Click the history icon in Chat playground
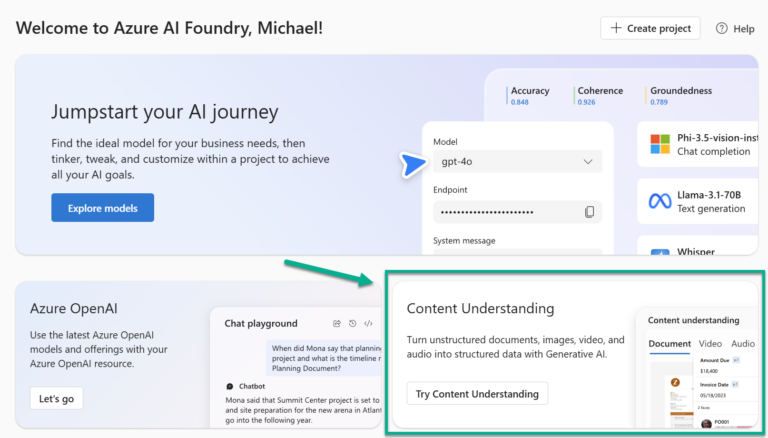768x438 pixels. point(352,323)
